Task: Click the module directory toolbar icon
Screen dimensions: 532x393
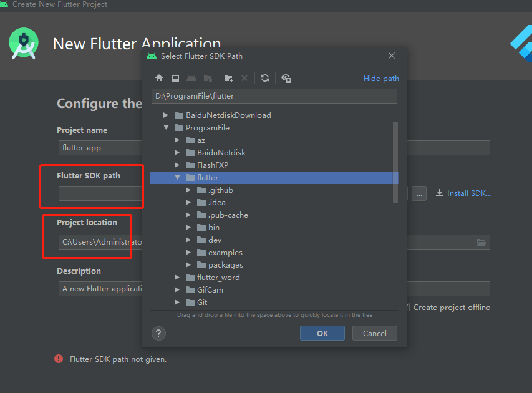Action: [208, 79]
